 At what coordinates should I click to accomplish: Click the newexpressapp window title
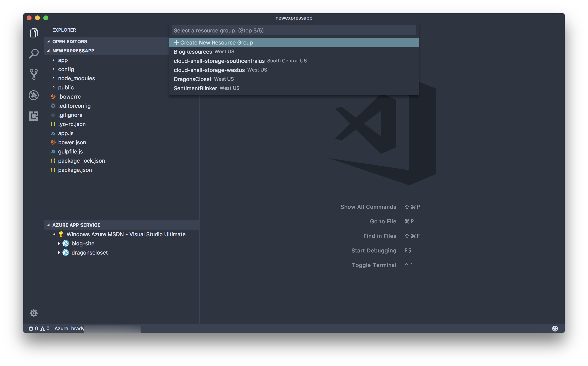pos(294,18)
